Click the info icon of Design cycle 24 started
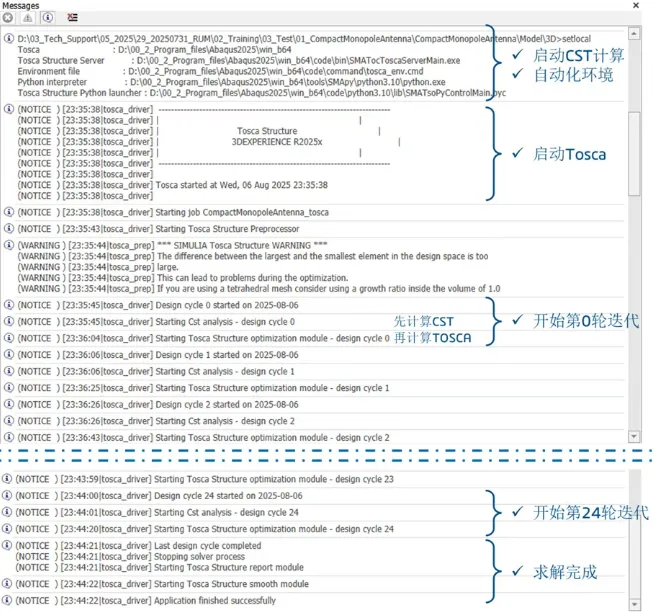654x612 pixels. 7,496
